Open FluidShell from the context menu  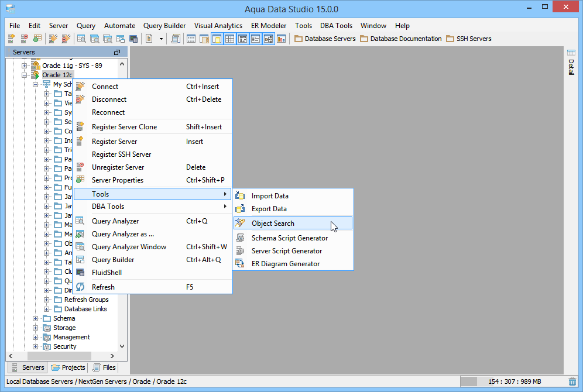(153, 273)
